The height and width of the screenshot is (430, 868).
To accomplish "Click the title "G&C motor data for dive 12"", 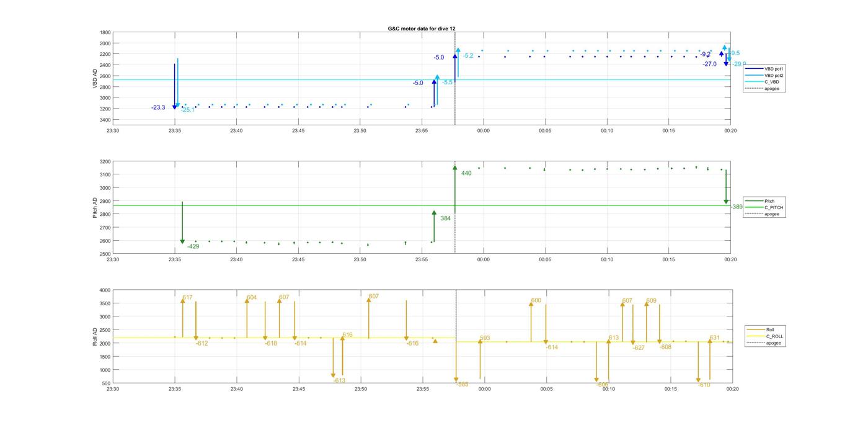I will click(x=422, y=29).
